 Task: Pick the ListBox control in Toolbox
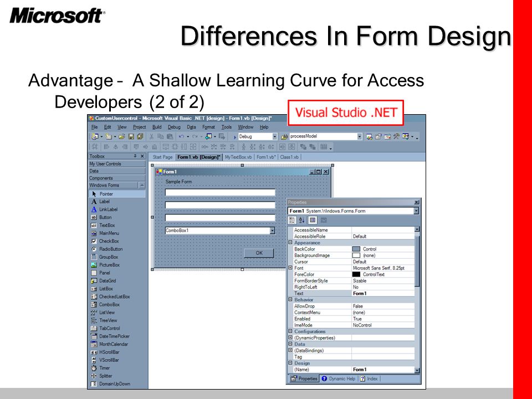[x=102, y=289]
